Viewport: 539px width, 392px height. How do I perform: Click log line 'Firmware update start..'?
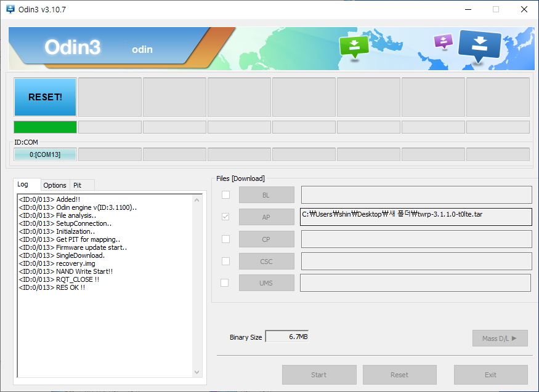(73, 247)
